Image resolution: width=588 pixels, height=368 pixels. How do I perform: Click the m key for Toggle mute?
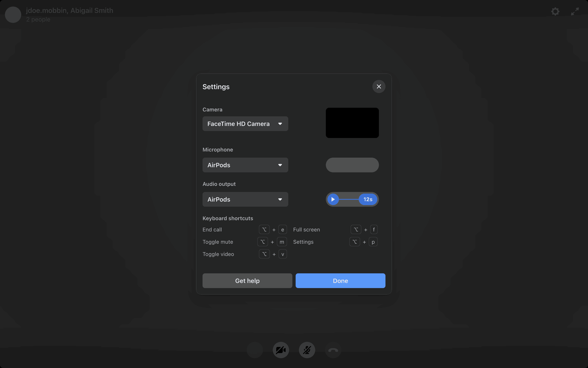[x=282, y=242]
